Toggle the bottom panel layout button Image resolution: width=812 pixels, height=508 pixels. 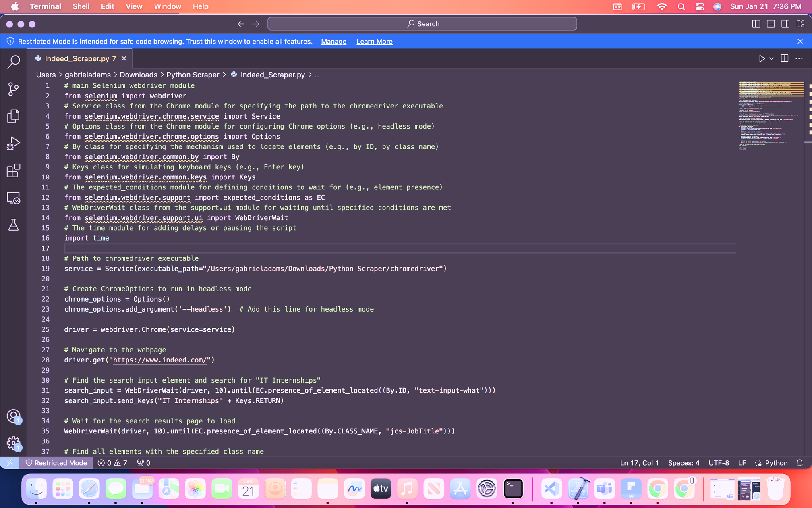click(x=771, y=24)
